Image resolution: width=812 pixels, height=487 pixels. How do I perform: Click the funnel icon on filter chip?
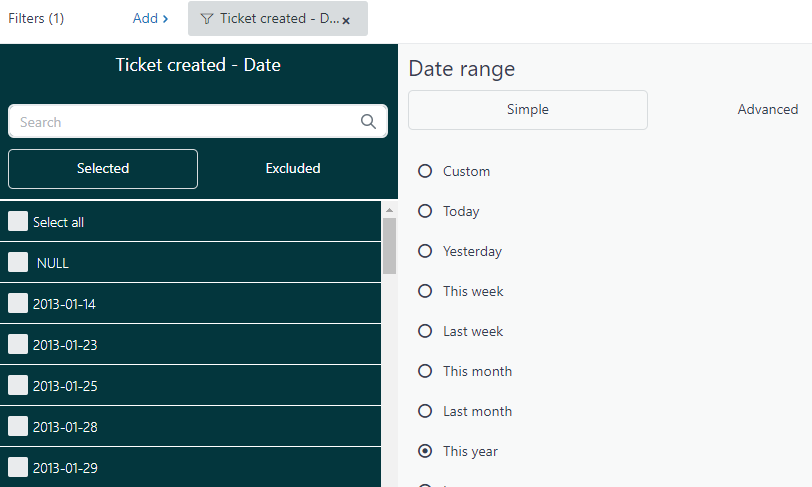coord(207,19)
